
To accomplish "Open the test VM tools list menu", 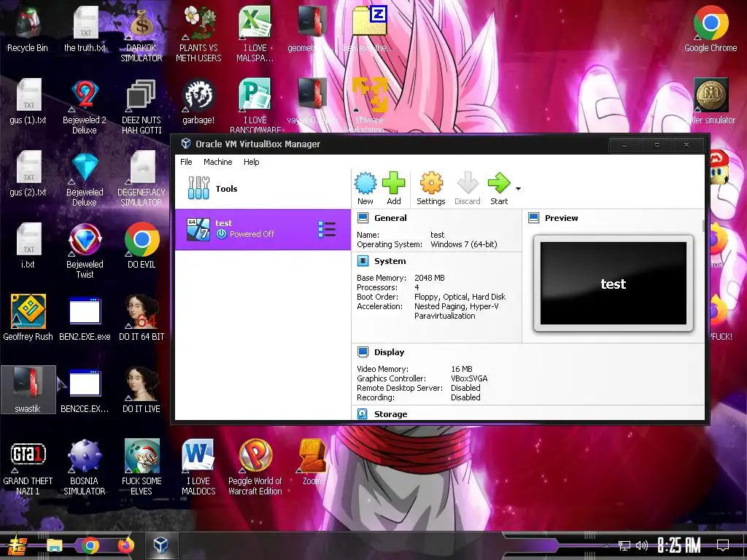I will pos(327,229).
